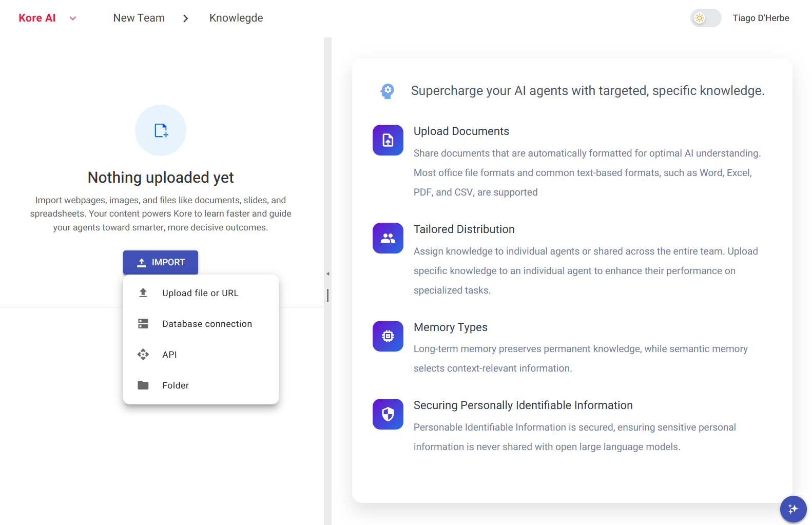Select Upload file or URL option
The width and height of the screenshot is (812, 525).
pos(200,293)
